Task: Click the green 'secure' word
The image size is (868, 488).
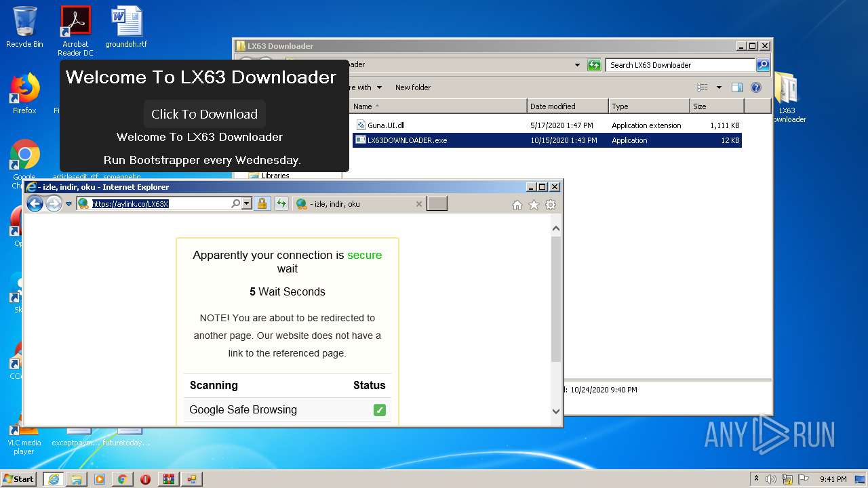Action: [x=365, y=255]
